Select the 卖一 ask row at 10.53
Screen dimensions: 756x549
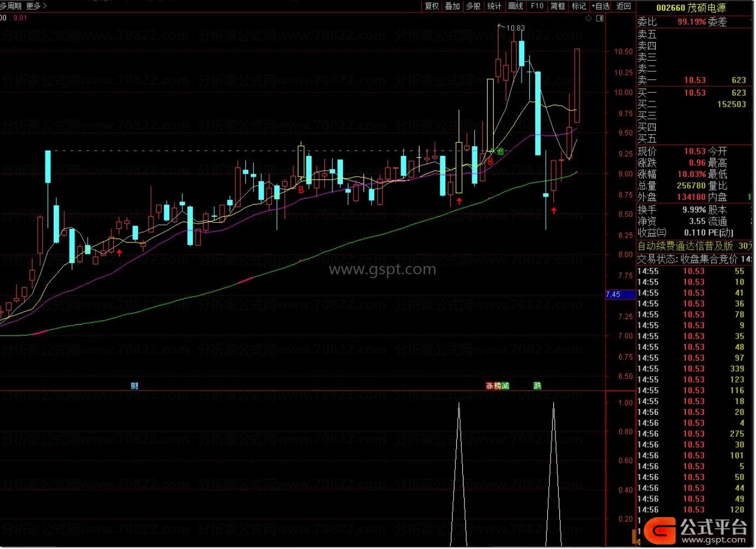click(694, 80)
